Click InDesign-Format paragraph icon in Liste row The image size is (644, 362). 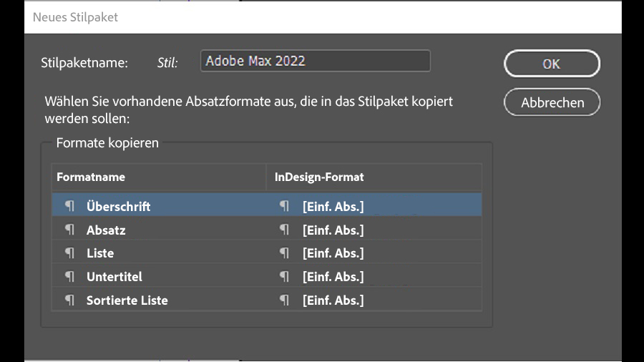[285, 253]
